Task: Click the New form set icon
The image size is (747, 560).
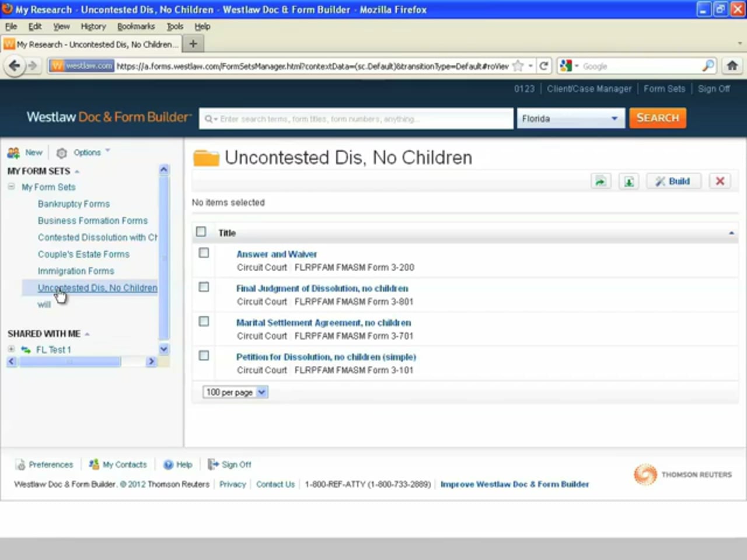Action: tap(13, 153)
